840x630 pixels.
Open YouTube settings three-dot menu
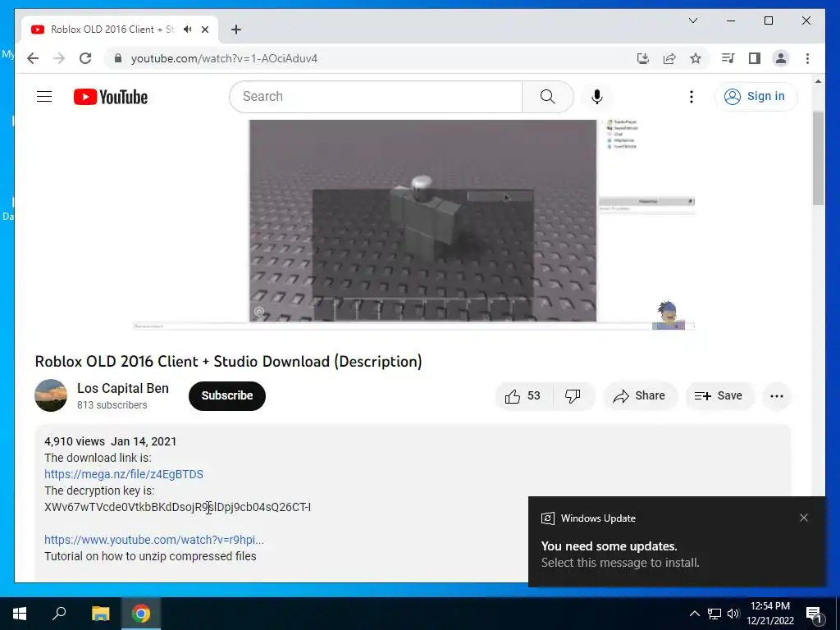691,97
